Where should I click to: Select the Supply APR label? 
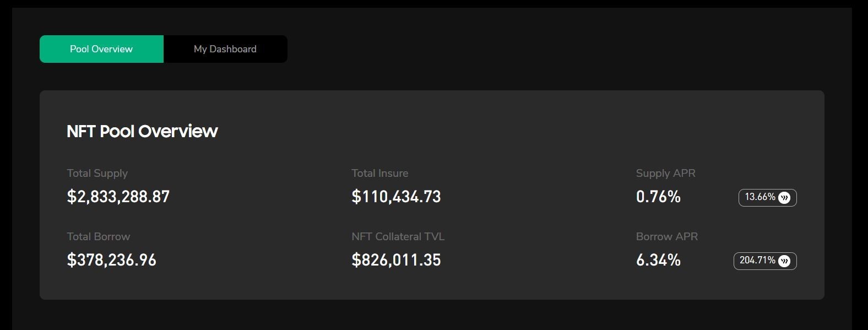click(666, 173)
